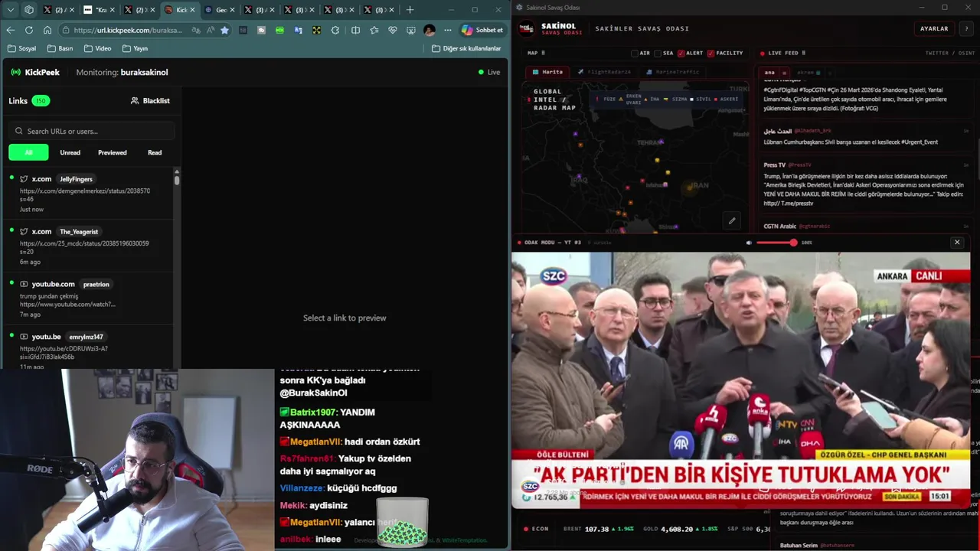Select the ana feed tab
This screenshot has height=551, width=980.
coord(769,73)
